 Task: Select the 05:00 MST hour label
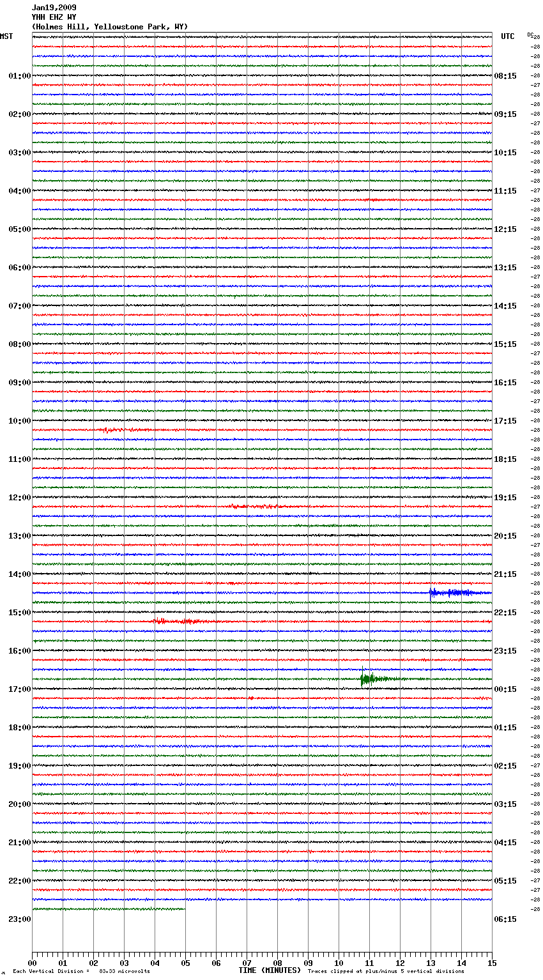20,229
